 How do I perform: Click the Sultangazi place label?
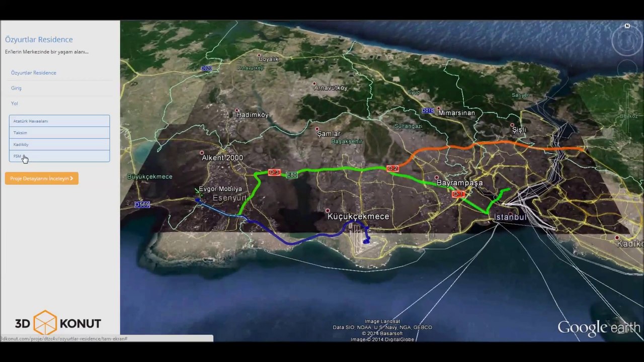point(409,126)
